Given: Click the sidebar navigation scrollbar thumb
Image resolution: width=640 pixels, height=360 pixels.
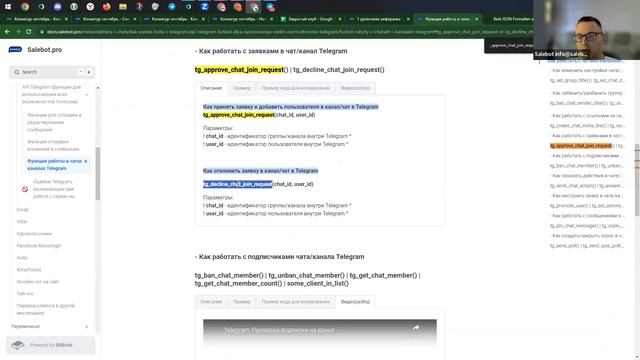Looking at the screenshot, I should [x=98, y=174].
